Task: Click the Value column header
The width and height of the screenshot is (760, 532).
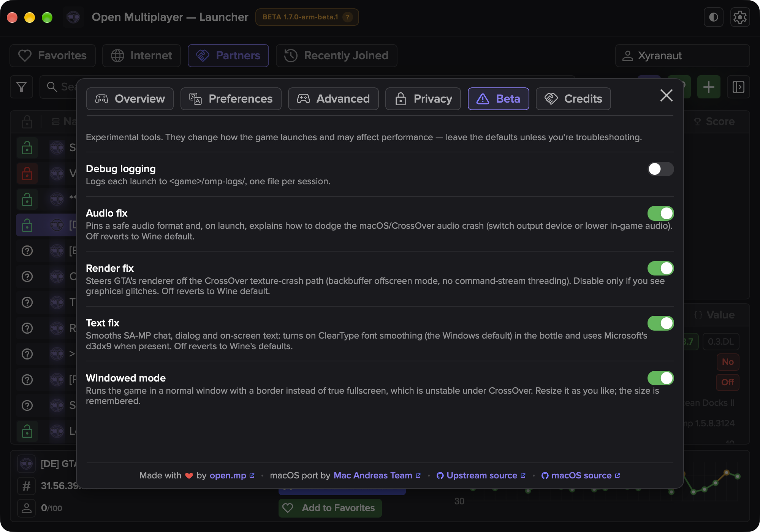Action: click(x=714, y=315)
